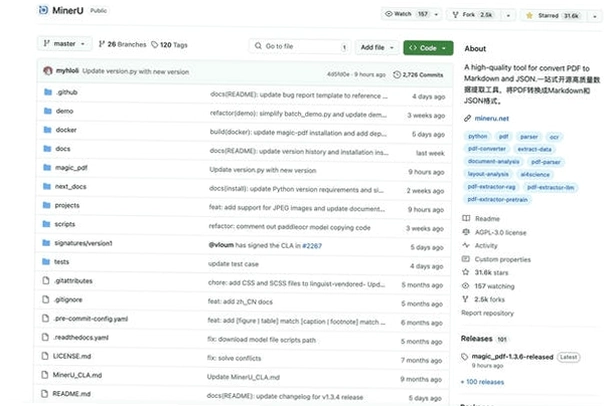Click the history clock icon beside 2,726 Commits
Screen dimensions: 604x406
click(x=397, y=75)
